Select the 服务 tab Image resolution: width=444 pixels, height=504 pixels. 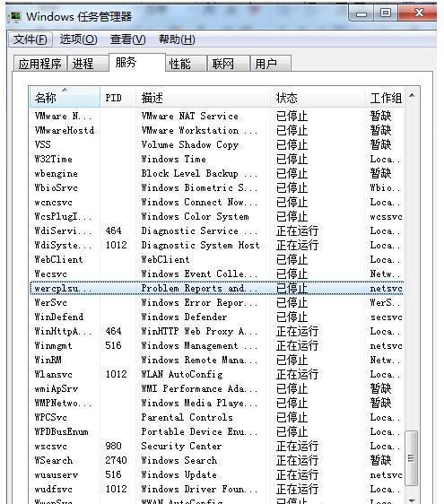point(137,63)
